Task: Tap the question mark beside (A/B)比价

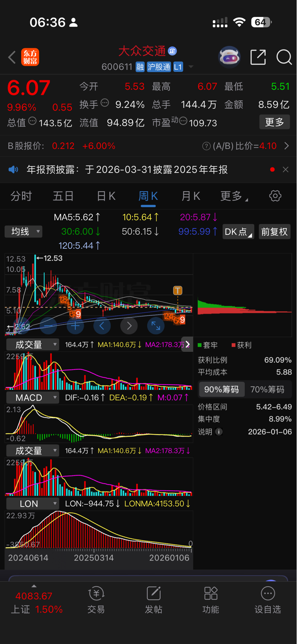Action: pos(206,146)
